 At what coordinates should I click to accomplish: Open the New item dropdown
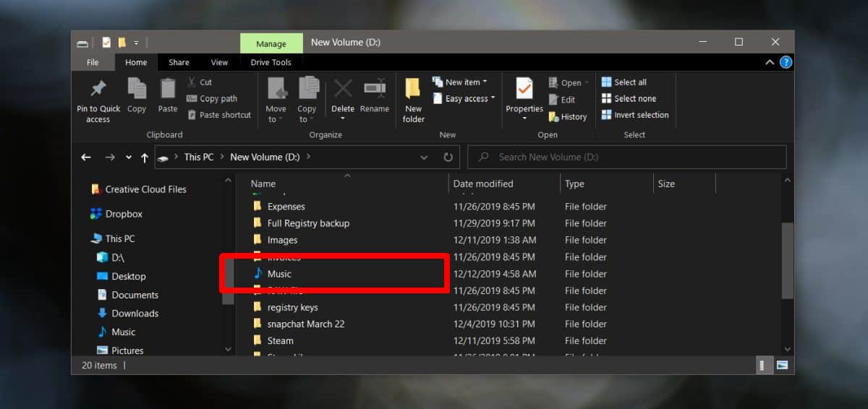[460, 82]
